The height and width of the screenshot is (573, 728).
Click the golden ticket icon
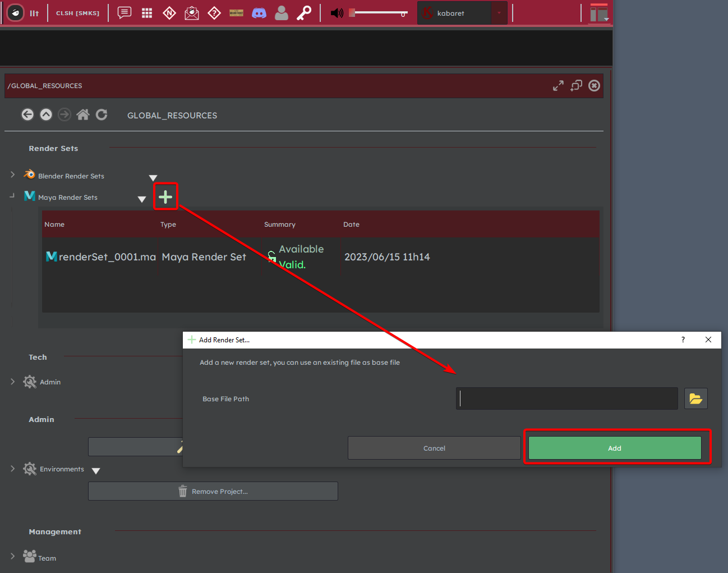(237, 13)
